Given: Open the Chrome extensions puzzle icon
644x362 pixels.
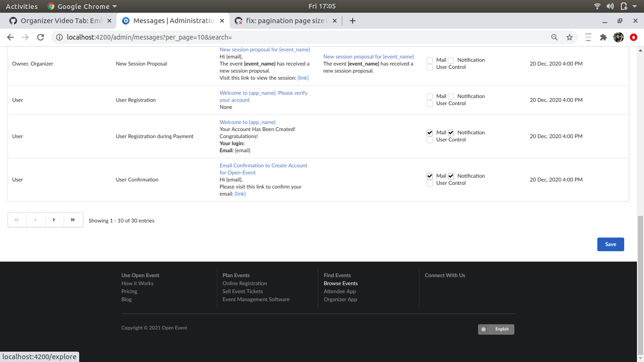Looking at the screenshot, I should [603, 37].
